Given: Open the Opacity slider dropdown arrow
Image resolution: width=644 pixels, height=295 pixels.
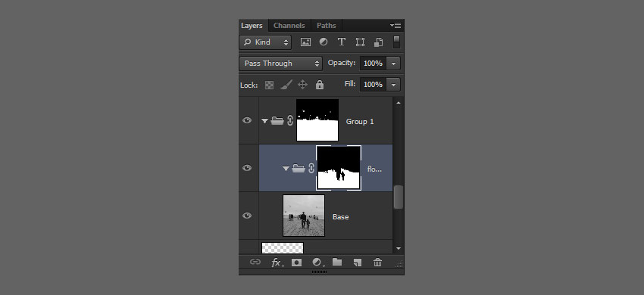Looking at the screenshot, I should pos(394,64).
